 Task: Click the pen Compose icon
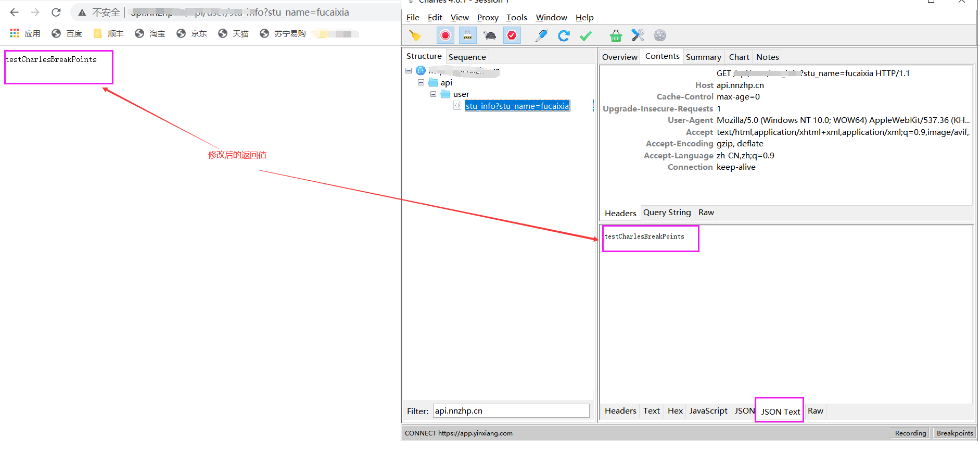tap(542, 35)
